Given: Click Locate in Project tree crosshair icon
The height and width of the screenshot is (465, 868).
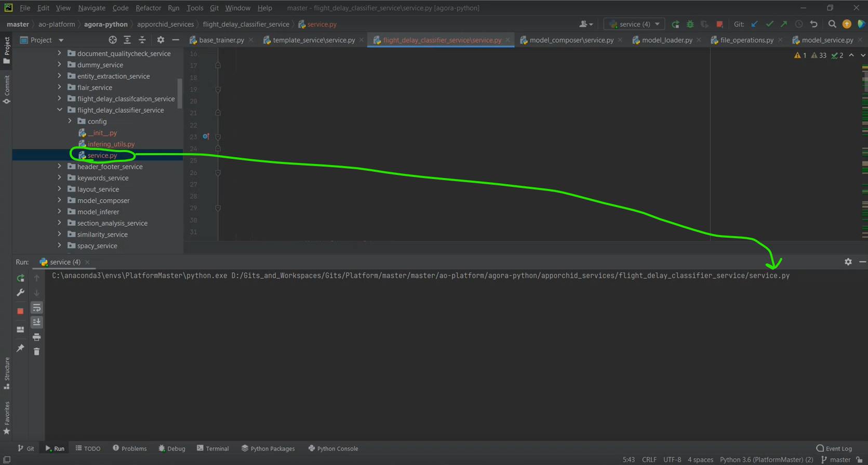Looking at the screenshot, I should 113,40.
